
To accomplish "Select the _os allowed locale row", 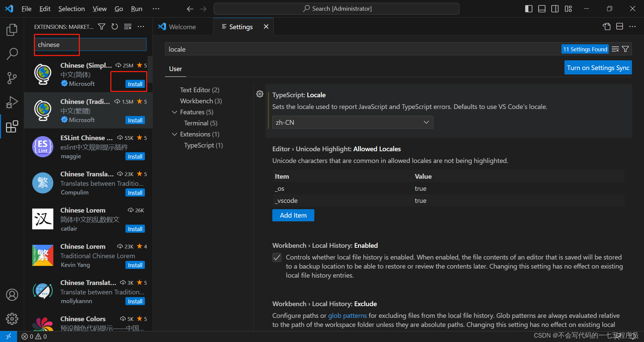I will point(448,188).
